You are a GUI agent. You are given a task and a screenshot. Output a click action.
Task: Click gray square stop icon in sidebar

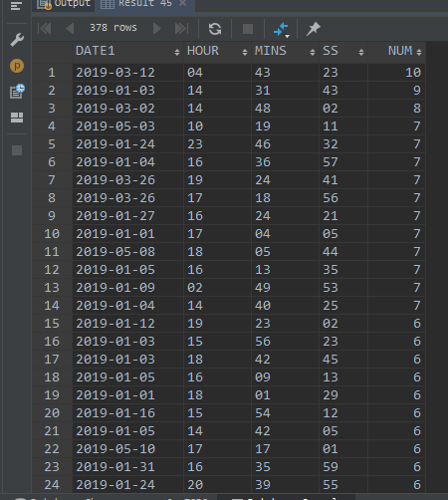(x=17, y=150)
